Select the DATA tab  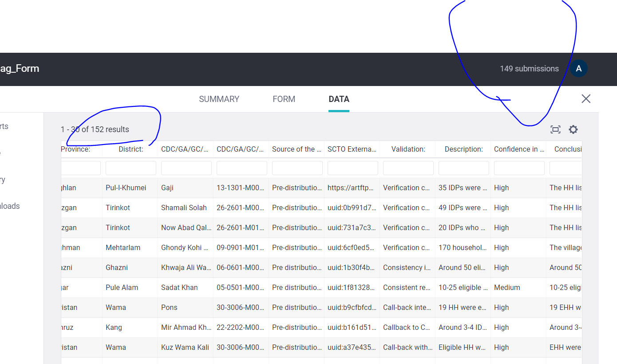pyautogui.click(x=339, y=99)
